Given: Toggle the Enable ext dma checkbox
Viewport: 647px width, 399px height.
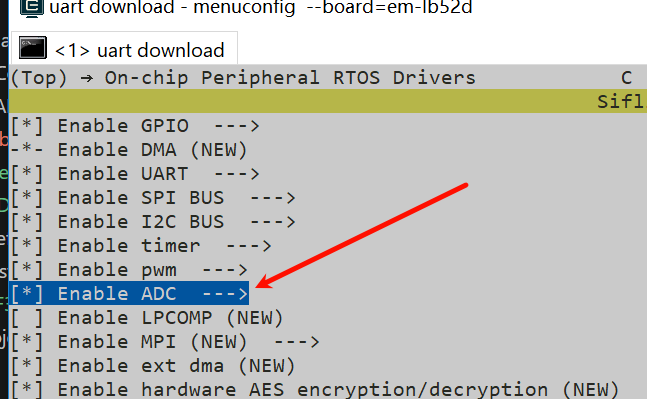Looking at the screenshot, I should click(27, 366).
